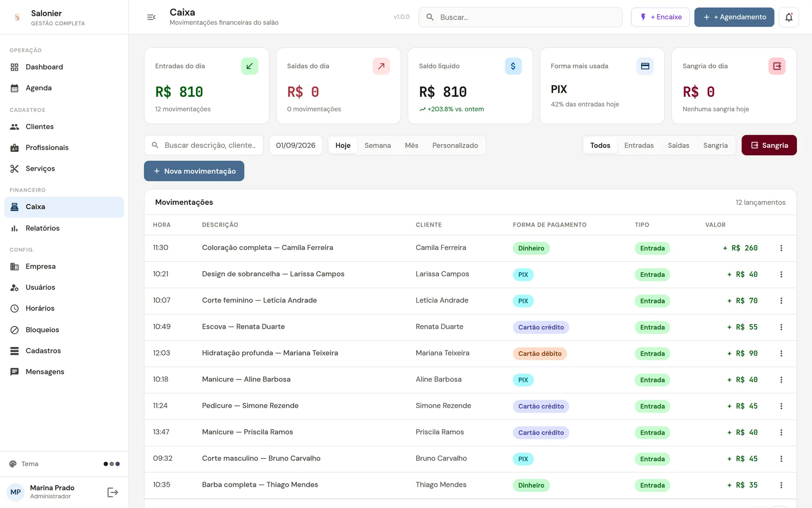Open Bloqueios in Config section
Screen dimensions: 812x508
point(64,330)
